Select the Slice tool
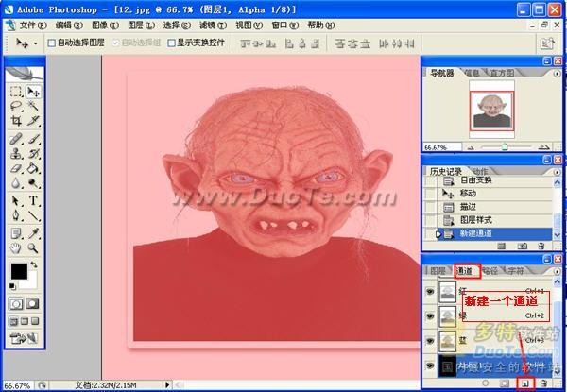 [x=33, y=120]
